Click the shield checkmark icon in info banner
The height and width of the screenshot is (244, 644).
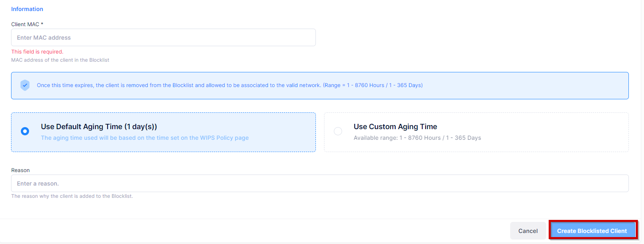25,85
